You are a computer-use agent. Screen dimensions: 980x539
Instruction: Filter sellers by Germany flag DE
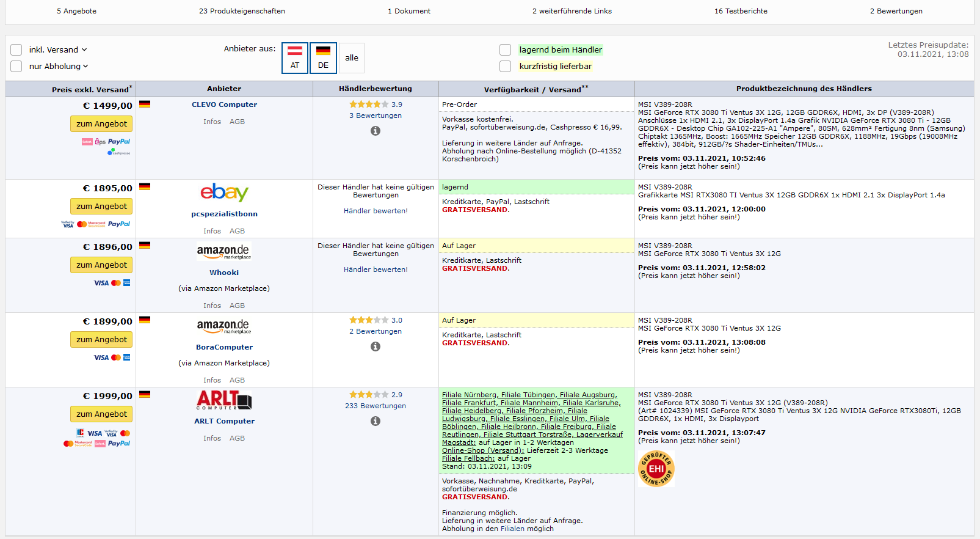[323, 58]
